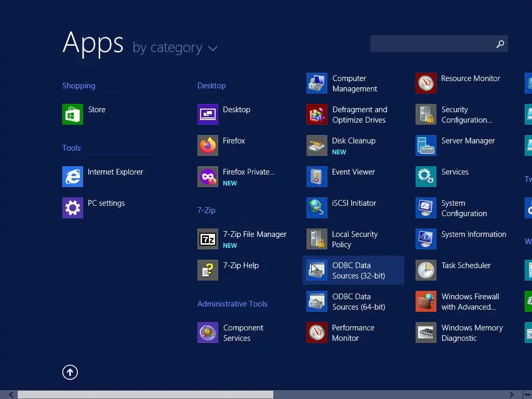This screenshot has height=399, width=532.
Task: Open 7-Zip Help icon
Action: tap(208, 270)
